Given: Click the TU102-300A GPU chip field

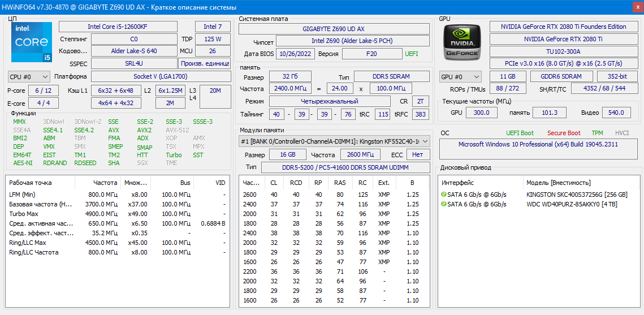Looking at the screenshot, I should [564, 51].
